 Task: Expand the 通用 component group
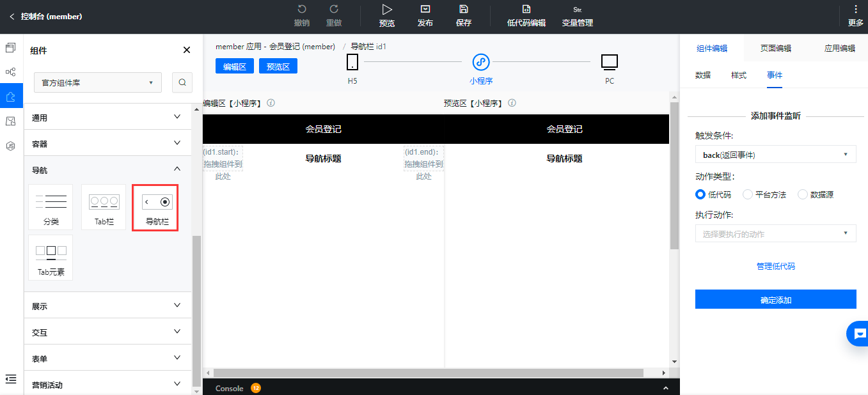click(x=107, y=117)
